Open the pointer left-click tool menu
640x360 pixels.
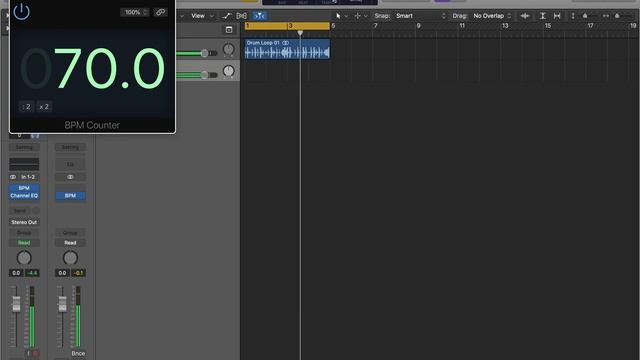pos(341,16)
